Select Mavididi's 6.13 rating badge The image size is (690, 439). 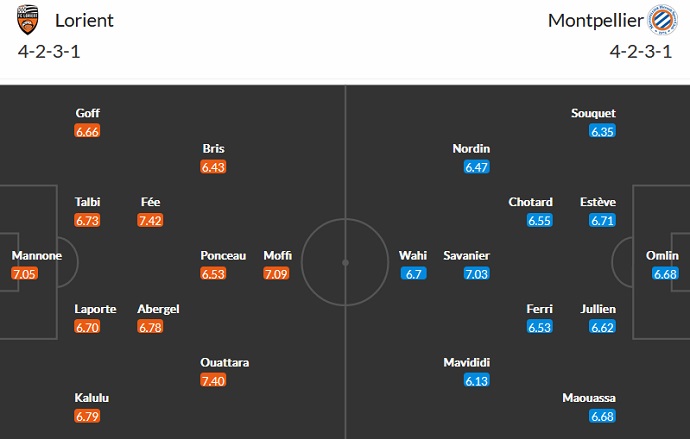coord(477,381)
